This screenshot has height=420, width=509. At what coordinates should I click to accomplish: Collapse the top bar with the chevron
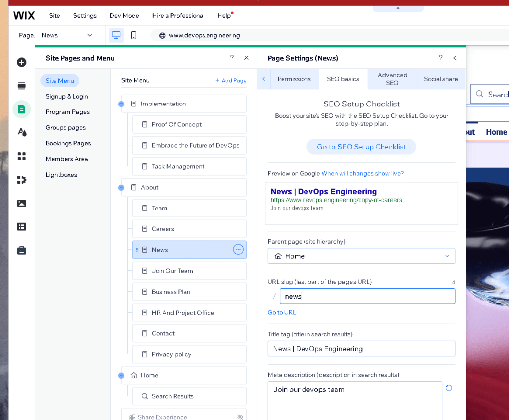click(x=398, y=8)
